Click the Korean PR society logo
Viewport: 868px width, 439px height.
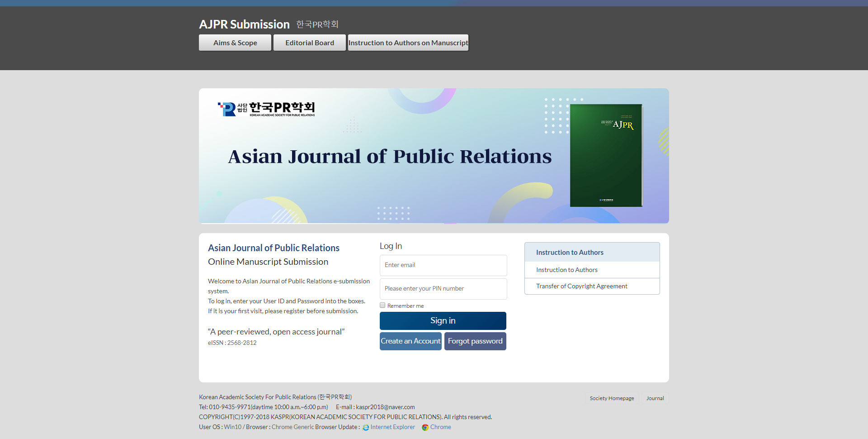(266, 109)
